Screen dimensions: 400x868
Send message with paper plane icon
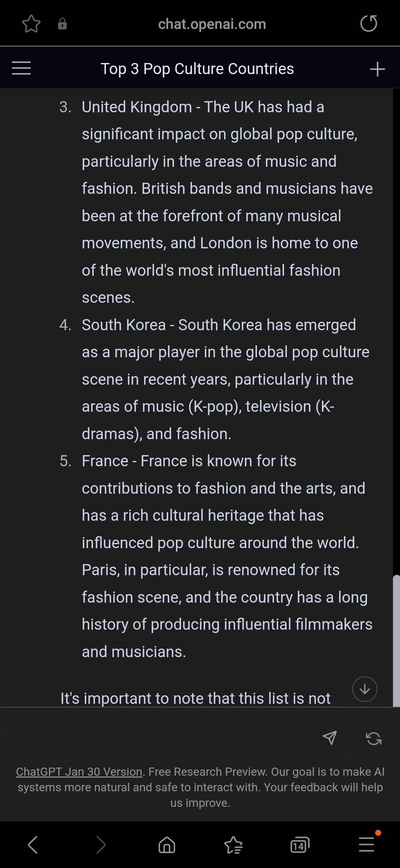tap(329, 738)
